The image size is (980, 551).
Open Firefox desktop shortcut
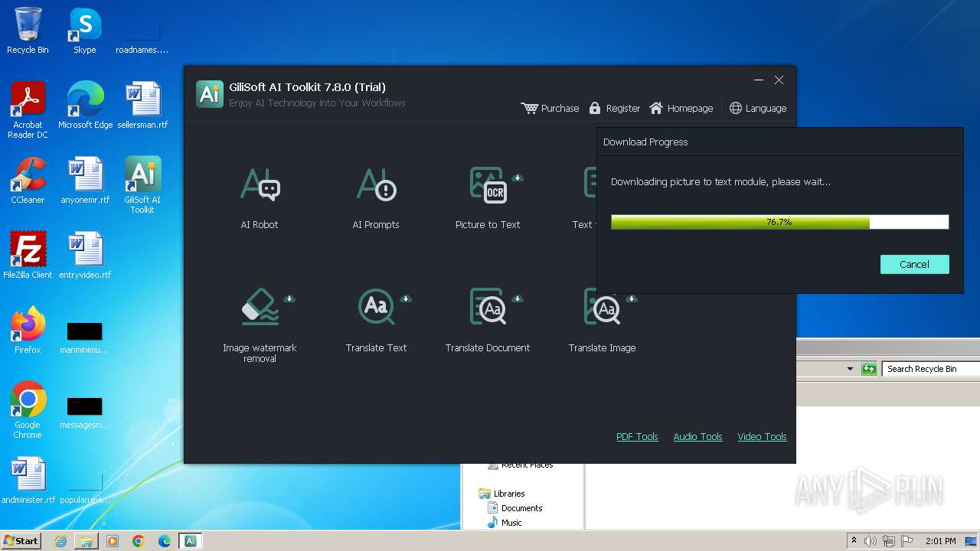pyautogui.click(x=28, y=331)
